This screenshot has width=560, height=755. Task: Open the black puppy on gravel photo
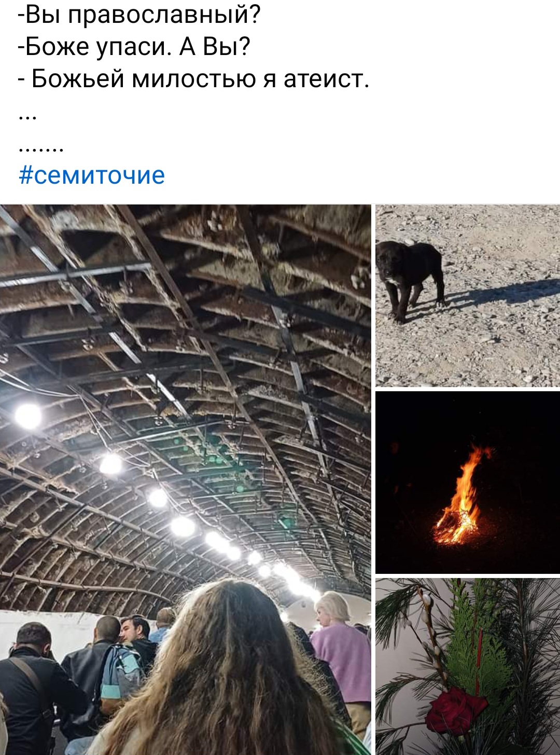(468, 296)
